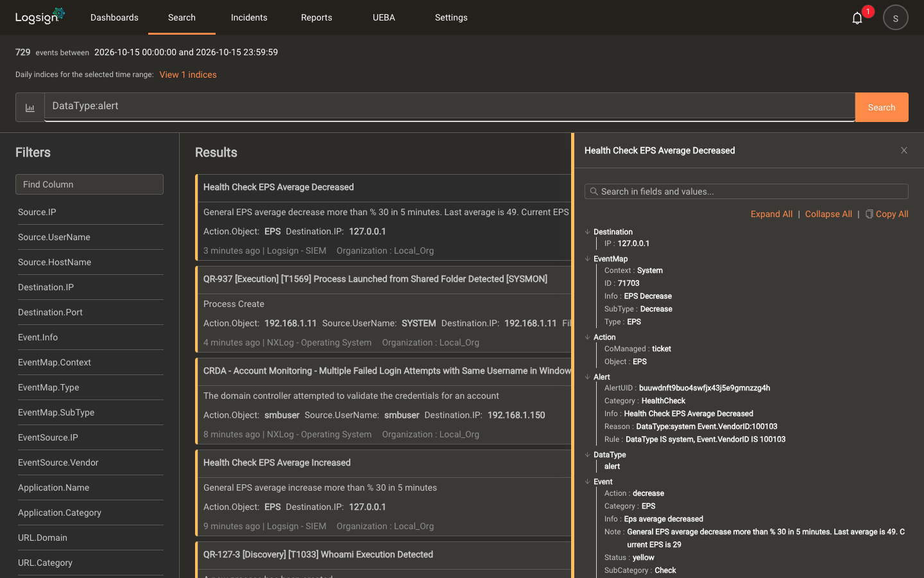Click the Logsign logo
Screen dimensions: 924x578
(40, 16)
